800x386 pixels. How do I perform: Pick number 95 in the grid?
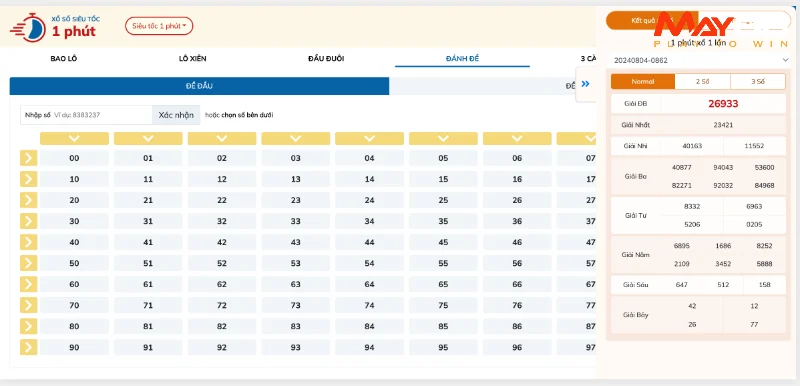(443, 347)
